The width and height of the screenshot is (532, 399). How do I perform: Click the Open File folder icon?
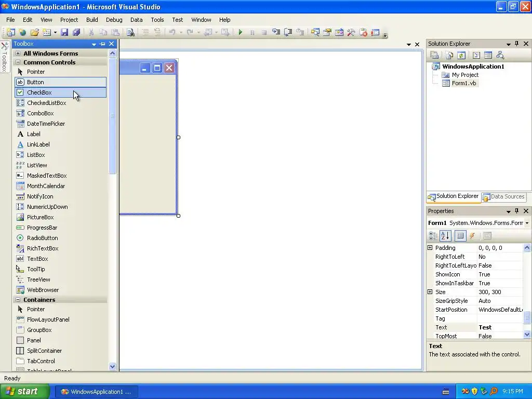pos(35,32)
